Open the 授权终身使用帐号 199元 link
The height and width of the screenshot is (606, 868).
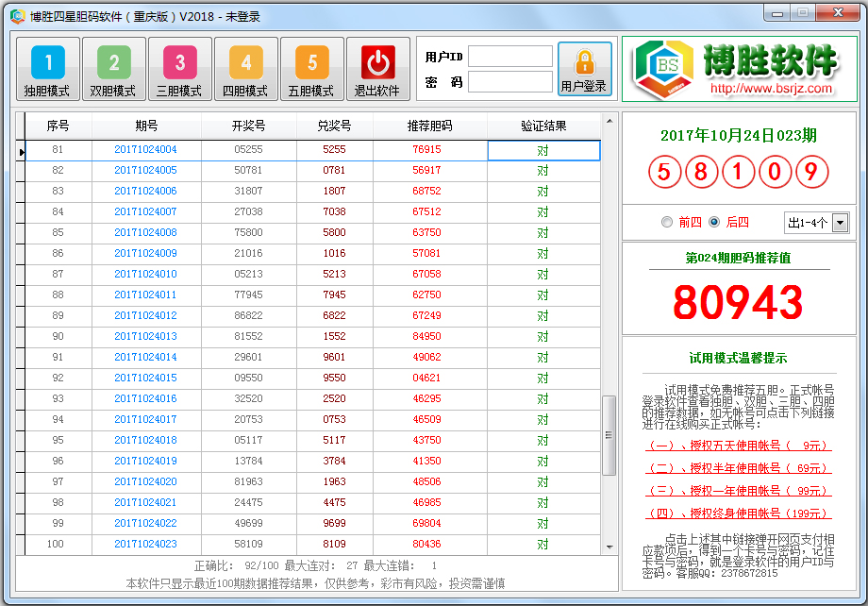point(738,513)
